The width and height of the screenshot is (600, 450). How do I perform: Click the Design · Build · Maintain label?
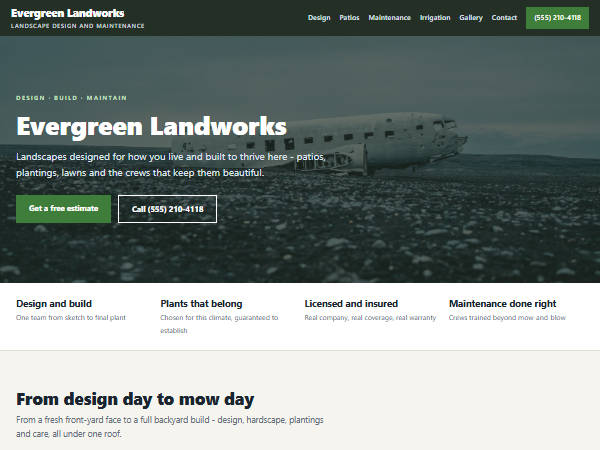click(x=71, y=98)
